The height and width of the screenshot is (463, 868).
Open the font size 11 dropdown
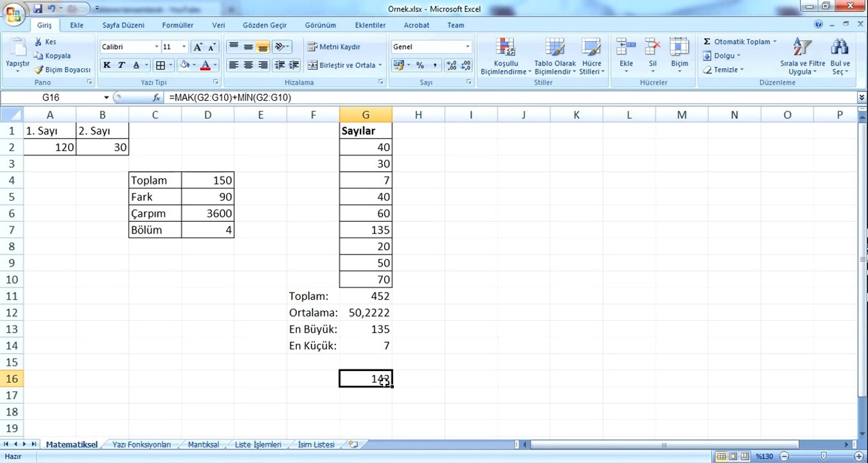pos(184,47)
